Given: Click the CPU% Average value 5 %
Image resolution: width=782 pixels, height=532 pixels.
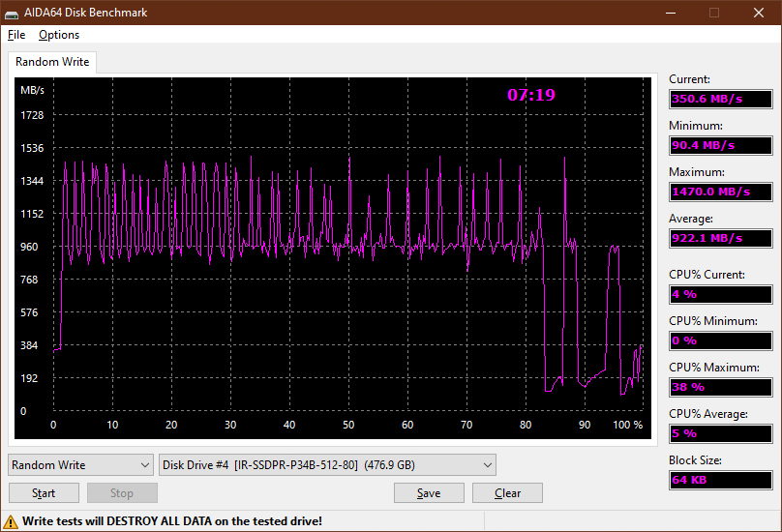Looking at the screenshot, I should 721,433.
